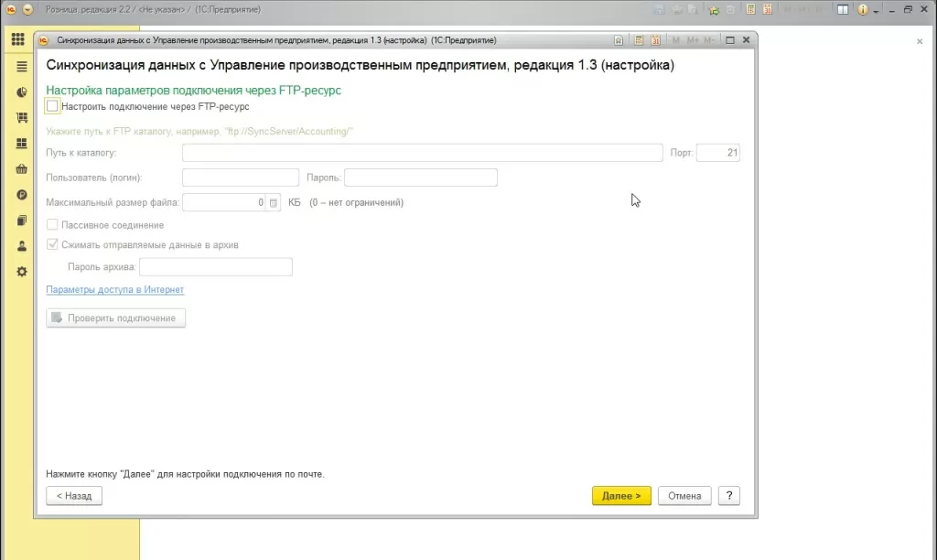Open the staff person section in sidebar

click(22, 246)
